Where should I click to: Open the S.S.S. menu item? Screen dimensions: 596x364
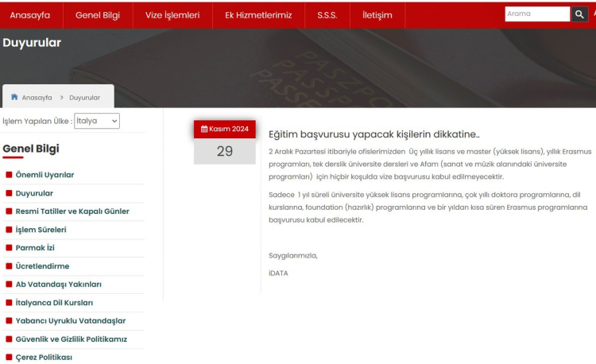327,15
